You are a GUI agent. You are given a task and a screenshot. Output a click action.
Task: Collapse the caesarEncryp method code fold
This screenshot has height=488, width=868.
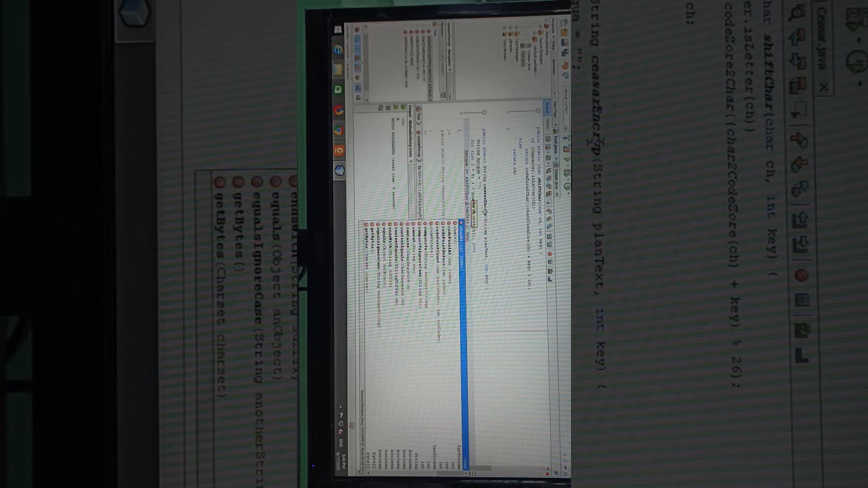pos(484,113)
